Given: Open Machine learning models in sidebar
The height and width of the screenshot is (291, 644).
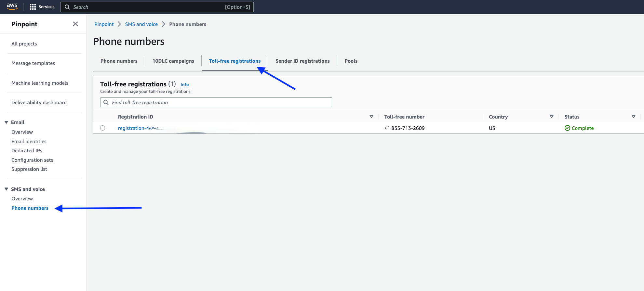Looking at the screenshot, I should tap(40, 83).
